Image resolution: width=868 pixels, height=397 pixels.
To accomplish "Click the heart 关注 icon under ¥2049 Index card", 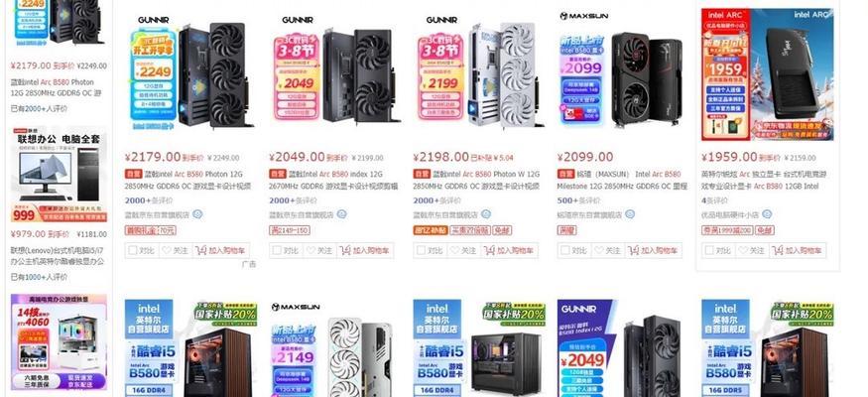I will coord(311,251).
